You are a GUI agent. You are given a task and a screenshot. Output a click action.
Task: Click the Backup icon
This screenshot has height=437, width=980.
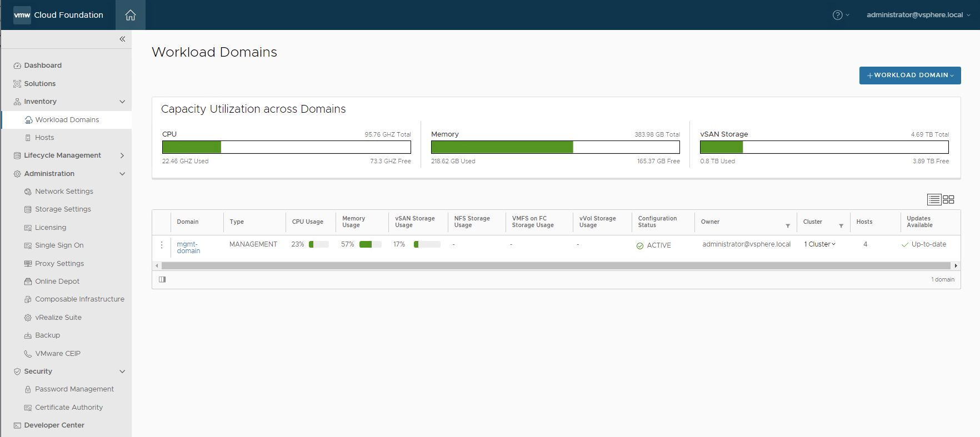(x=28, y=335)
